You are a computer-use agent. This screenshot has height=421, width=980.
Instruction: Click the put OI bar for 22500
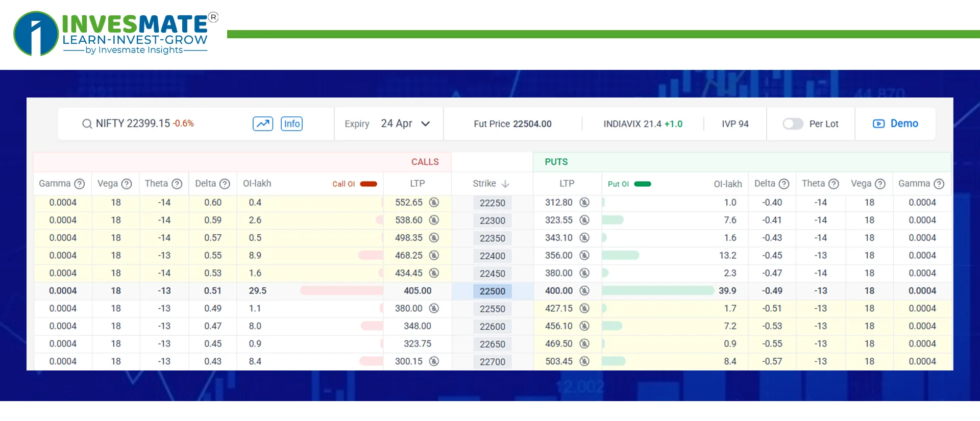click(657, 291)
